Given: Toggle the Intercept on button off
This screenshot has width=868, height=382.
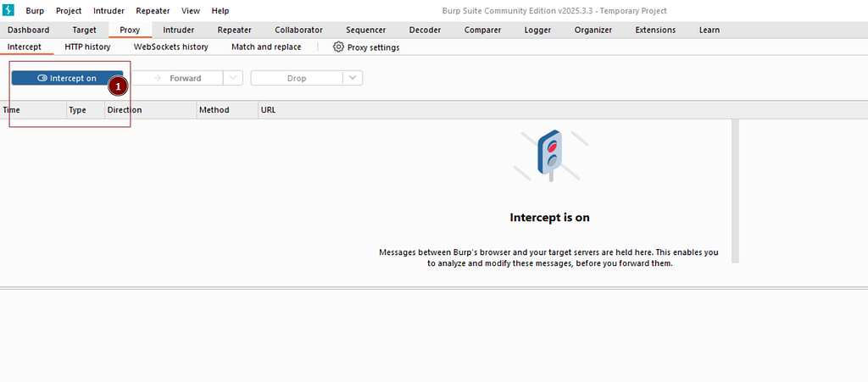Looking at the screenshot, I should pos(67,78).
